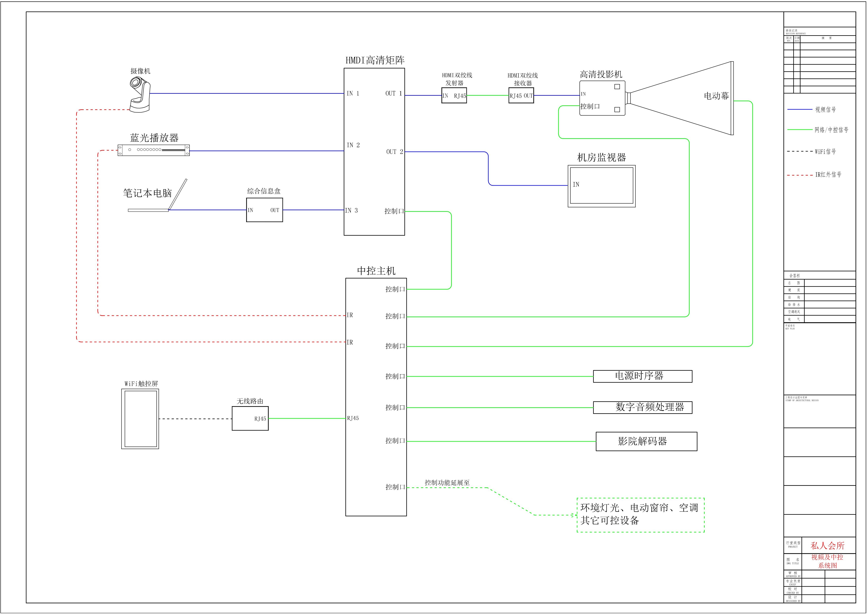
Task: Click the 综合信息盒 box with IN OUT
Action: (265, 210)
